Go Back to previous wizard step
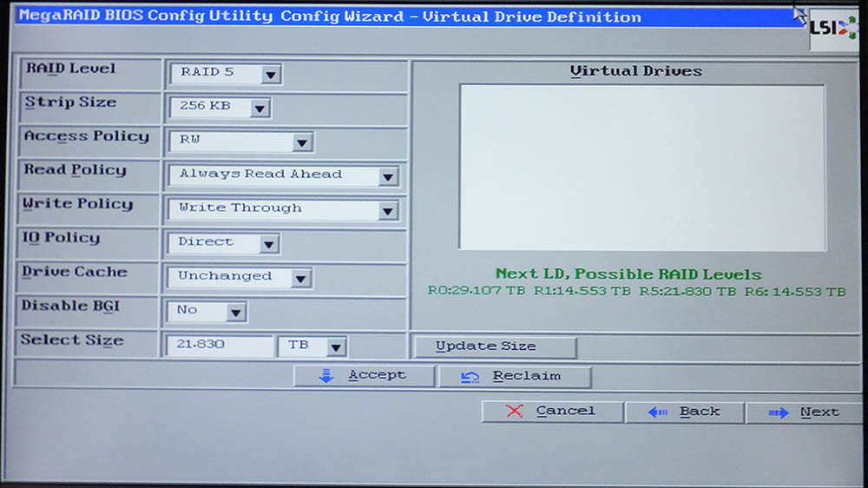 click(685, 412)
